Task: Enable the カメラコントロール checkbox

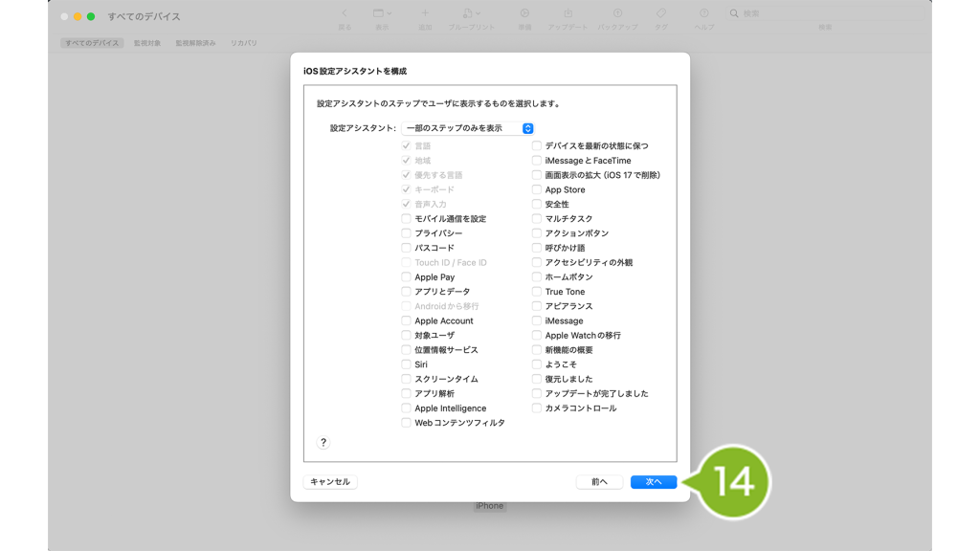Action: (x=537, y=408)
